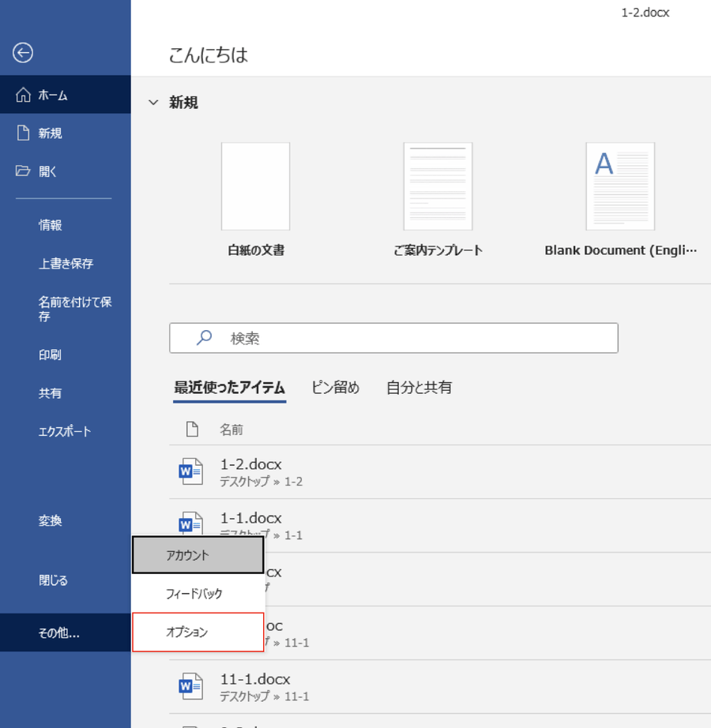711x728 pixels.
Task: Select 新規 in the sidebar
Action: coord(66,133)
